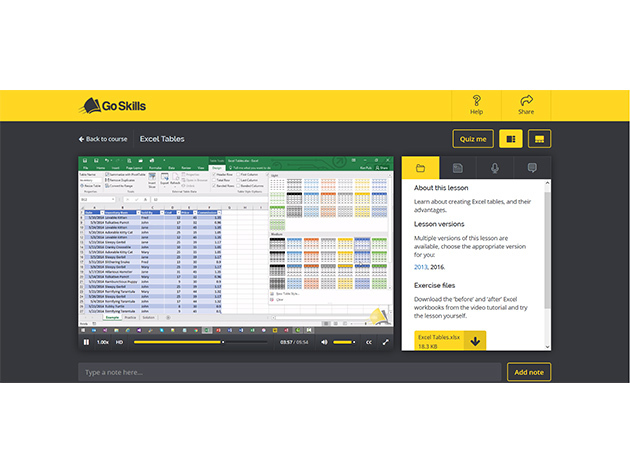Click Summarize with PivotTable
The width and height of the screenshot is (630, 473).
[x=125, y=174]
